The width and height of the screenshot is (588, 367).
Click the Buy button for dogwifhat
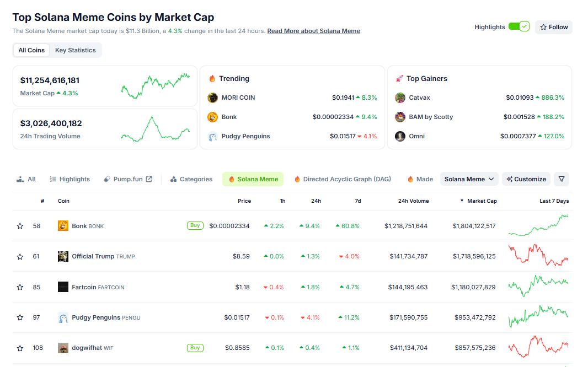click(195, 348)
